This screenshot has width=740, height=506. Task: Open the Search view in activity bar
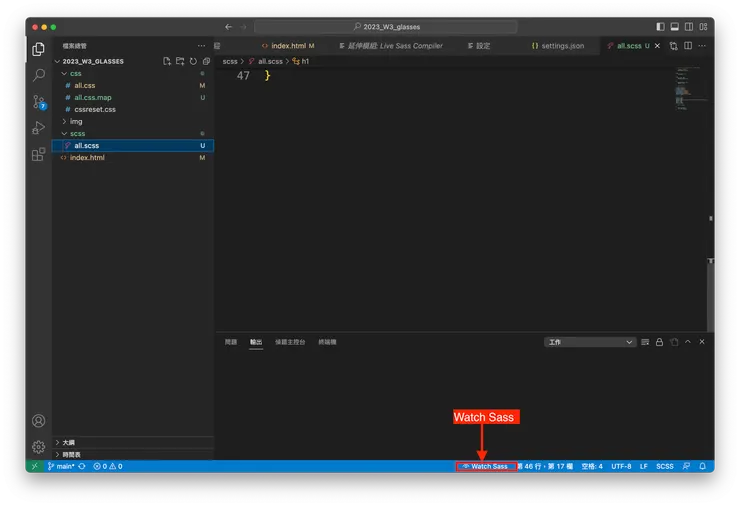(x=38, y=75)
